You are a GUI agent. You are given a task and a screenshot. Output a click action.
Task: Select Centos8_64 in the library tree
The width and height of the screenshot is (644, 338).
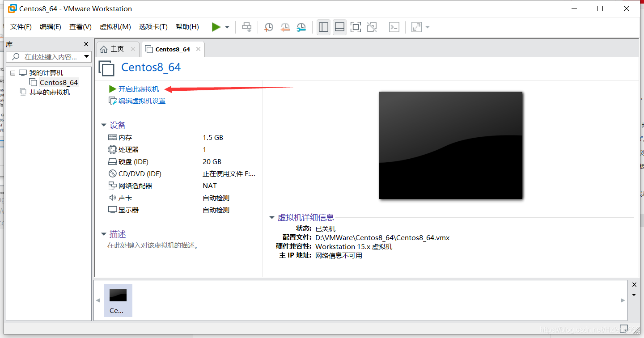(x=59, y=83)
